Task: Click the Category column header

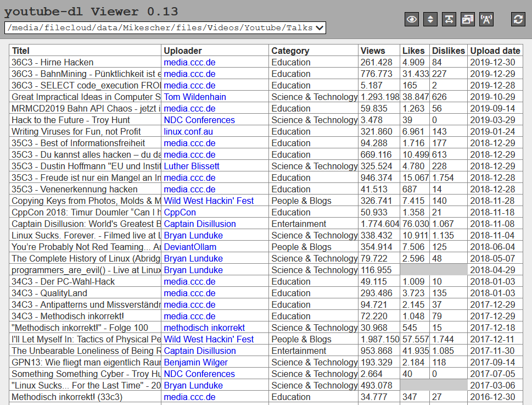Action: pos(290,51)
